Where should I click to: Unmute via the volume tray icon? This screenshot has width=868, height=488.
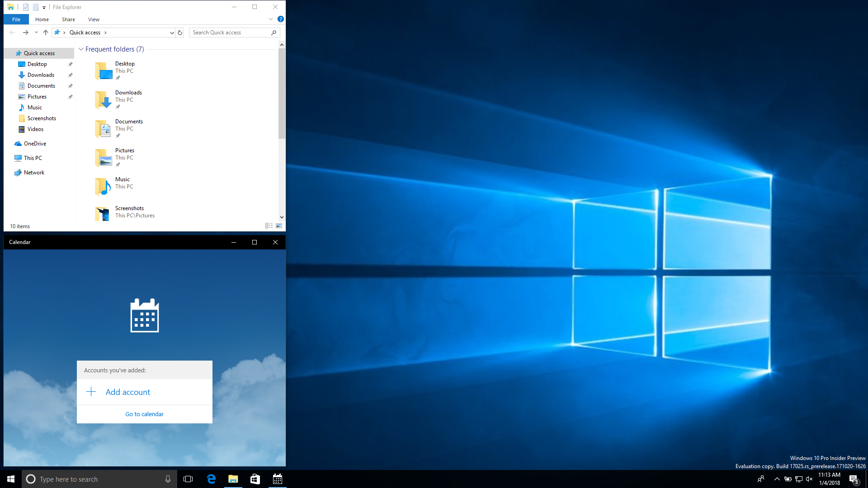[809, 479]
